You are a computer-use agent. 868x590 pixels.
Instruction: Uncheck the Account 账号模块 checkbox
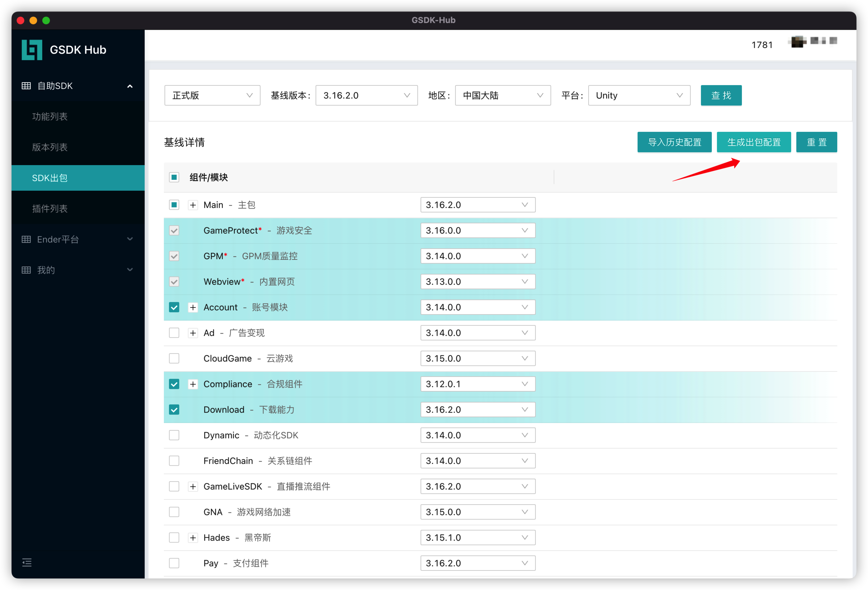174,307
